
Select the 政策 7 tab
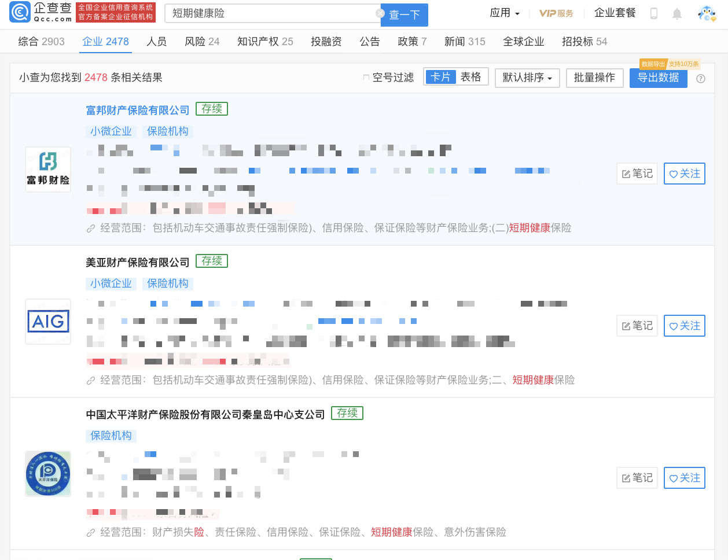click(412, 42)
